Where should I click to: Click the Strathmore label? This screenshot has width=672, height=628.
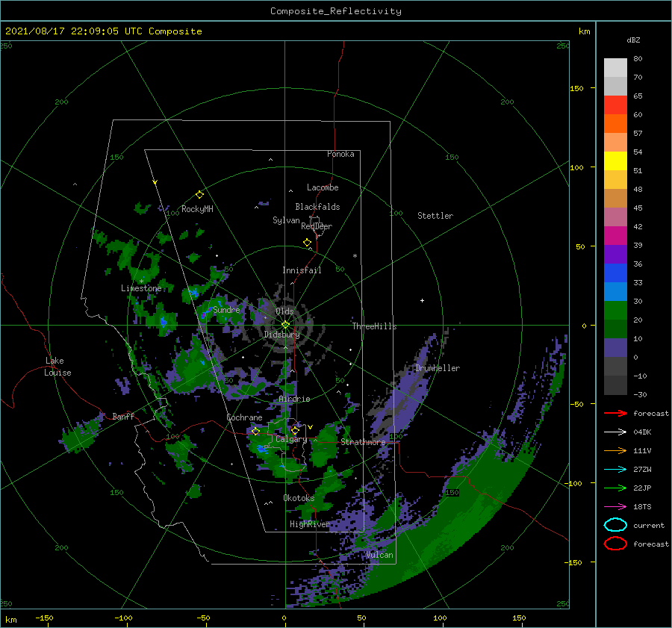(x=363, y=441)
